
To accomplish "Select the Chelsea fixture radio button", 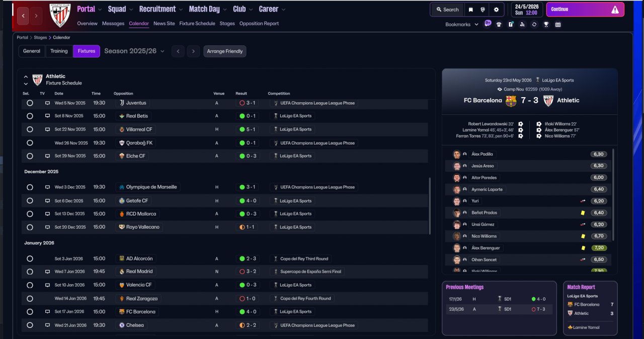I will point(30,325).
